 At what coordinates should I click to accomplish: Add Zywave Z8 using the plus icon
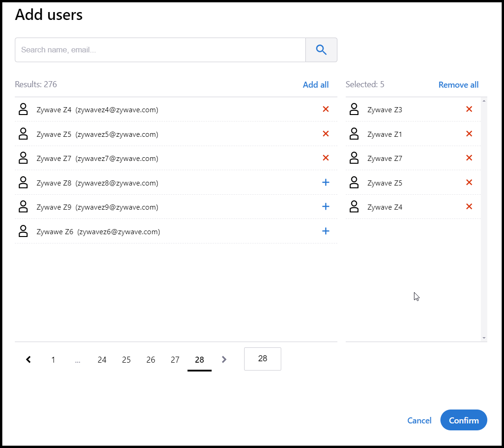point(325,182)
